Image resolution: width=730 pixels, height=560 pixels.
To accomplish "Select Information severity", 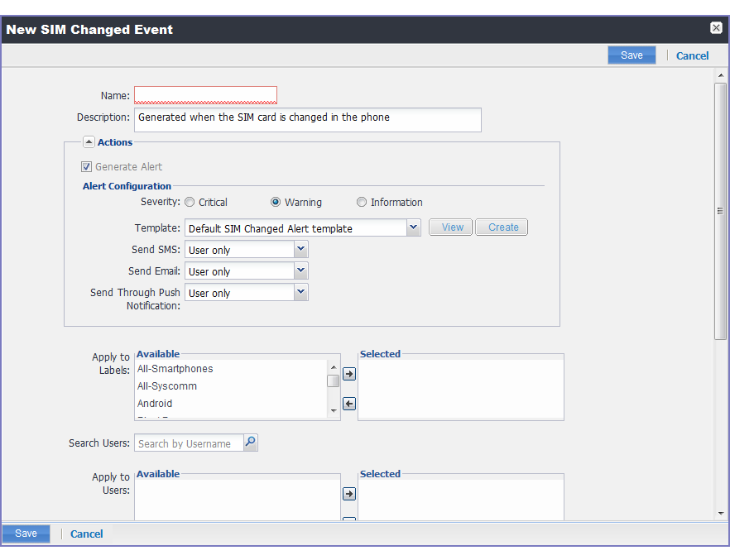I will 362,202.
